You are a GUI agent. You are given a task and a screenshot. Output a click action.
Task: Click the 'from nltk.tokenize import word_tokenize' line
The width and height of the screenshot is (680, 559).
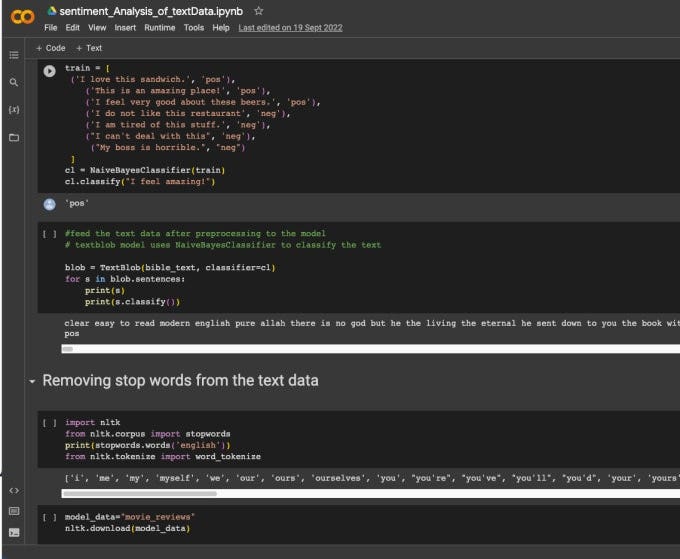(x=163, y=457)
